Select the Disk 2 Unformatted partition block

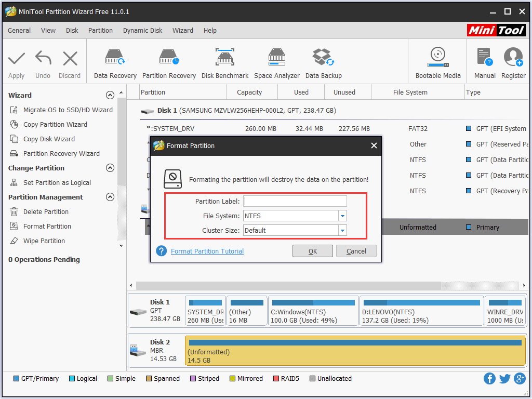click(355, 351)
